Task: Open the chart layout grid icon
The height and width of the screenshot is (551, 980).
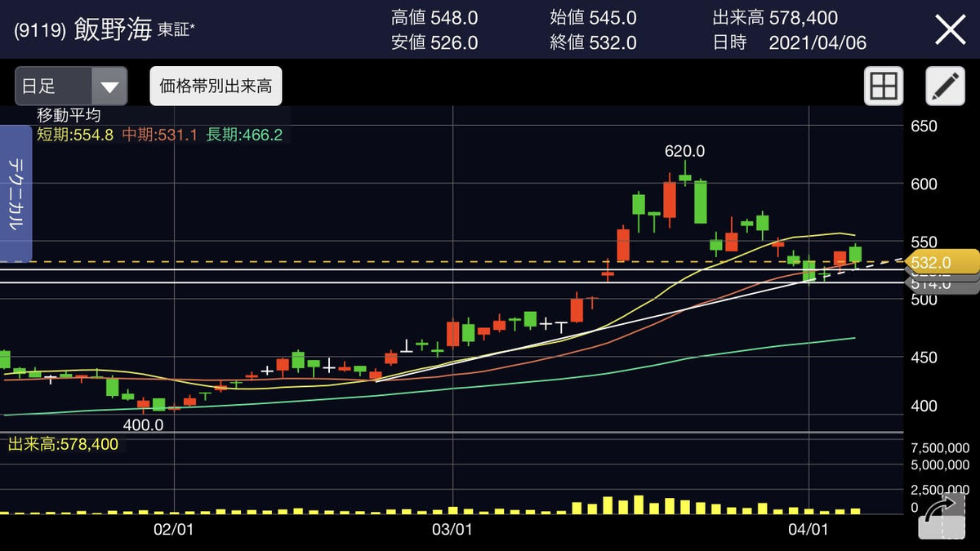Action: tap(884, 86)
